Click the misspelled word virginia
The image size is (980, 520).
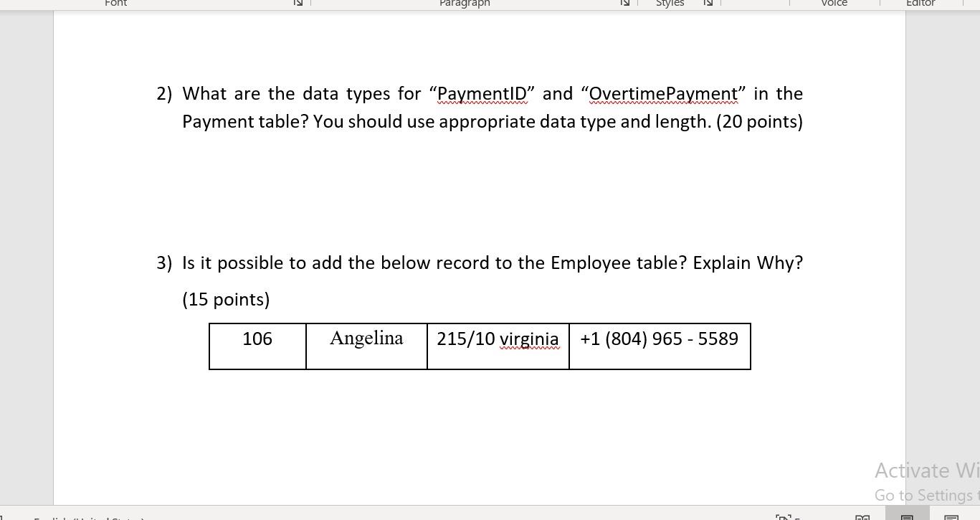[x=529, y=339]
